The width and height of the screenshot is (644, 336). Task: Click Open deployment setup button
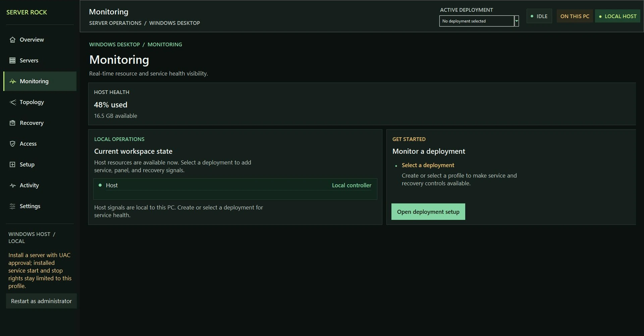[x=428, y=212]
